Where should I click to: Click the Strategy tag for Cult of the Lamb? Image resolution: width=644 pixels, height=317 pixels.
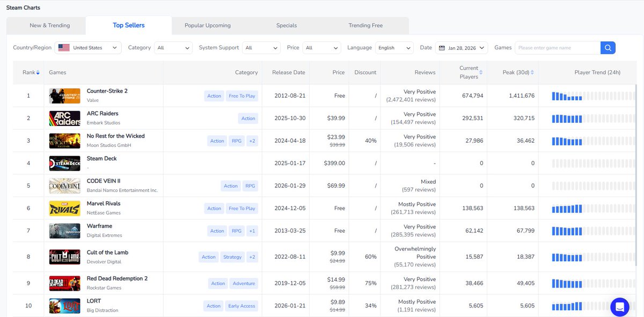click(x=232, y=257)
